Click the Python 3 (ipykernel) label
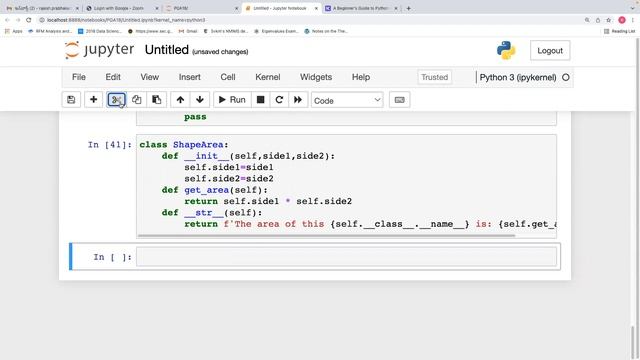Screen dimensions: 640x360 click(518, 77)
